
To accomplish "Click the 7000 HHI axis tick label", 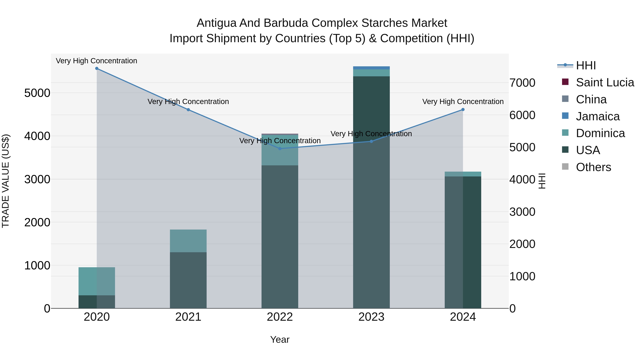I will (523, 83).
